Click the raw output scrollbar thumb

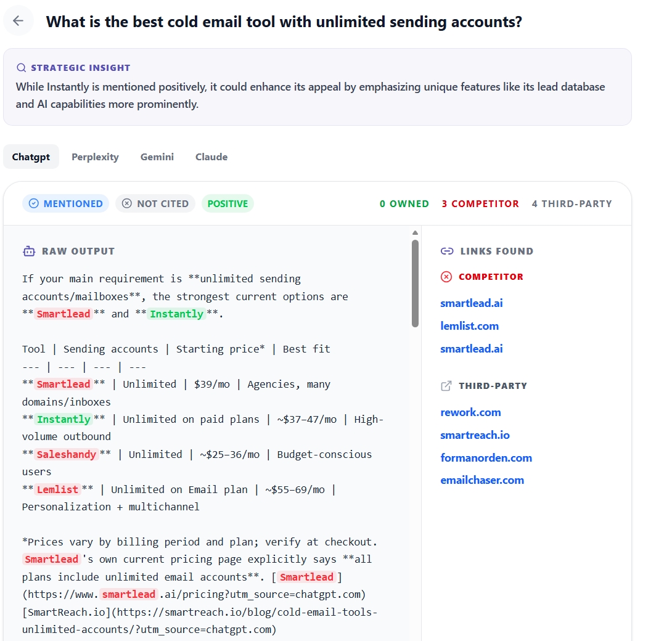(x=415, y=284)
